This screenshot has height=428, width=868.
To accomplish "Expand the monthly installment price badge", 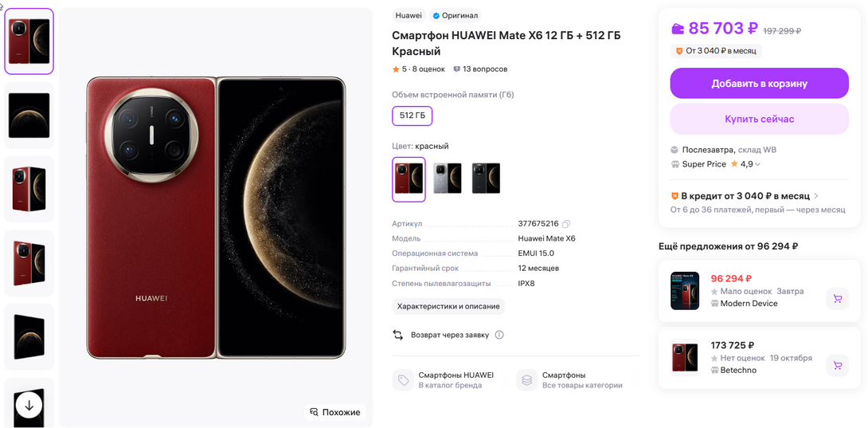I will point(717,51).
